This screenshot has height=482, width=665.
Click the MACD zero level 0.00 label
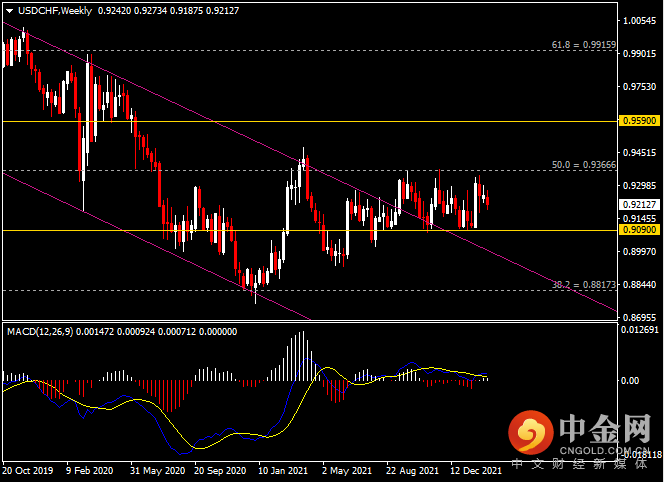[x=630, y=381]
